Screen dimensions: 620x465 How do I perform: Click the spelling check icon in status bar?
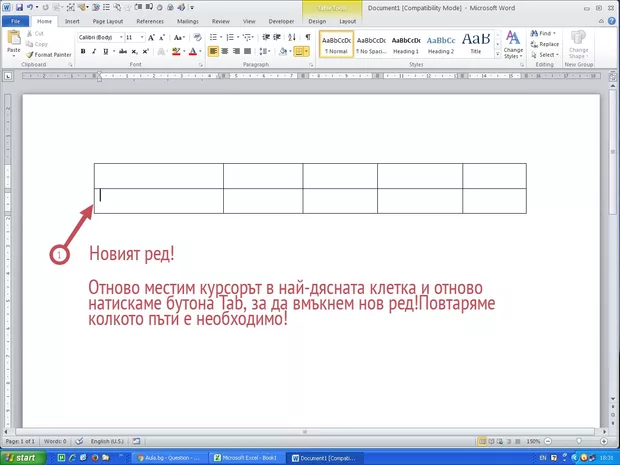79,441
